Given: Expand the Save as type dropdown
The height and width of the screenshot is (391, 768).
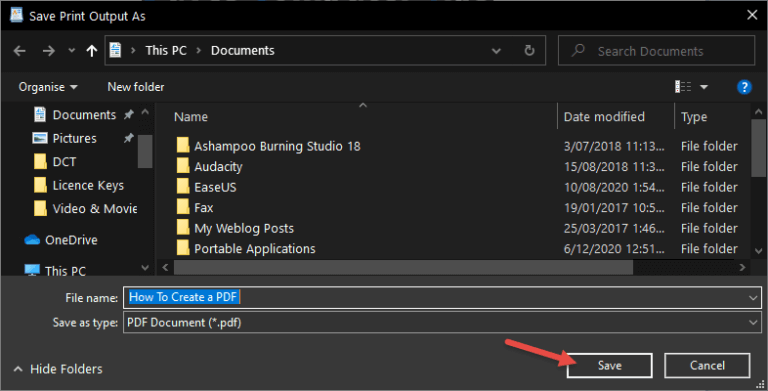Looking at the screenshot, I should tap(753, 322).
